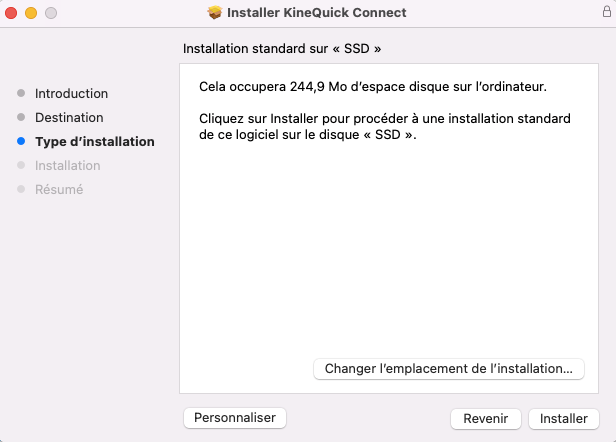Click Changer l'emplacement de l'installation
Screen dimensions: 616x442
pos(449,369)
